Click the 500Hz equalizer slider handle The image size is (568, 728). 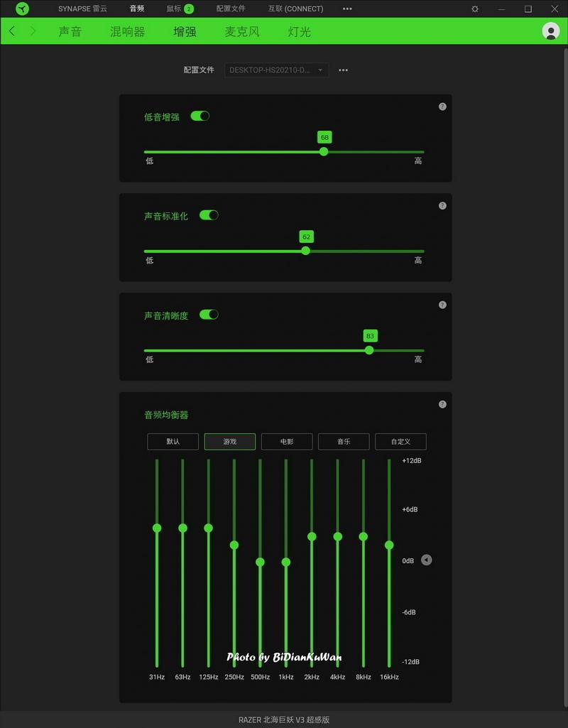coord(260,562)
